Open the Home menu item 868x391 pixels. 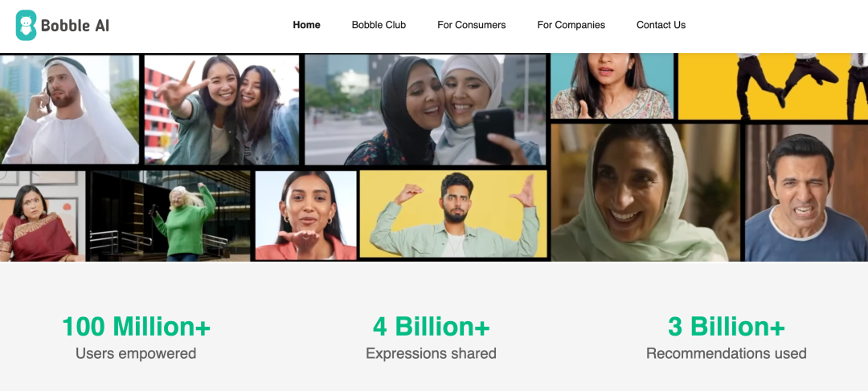coord(307,25)
